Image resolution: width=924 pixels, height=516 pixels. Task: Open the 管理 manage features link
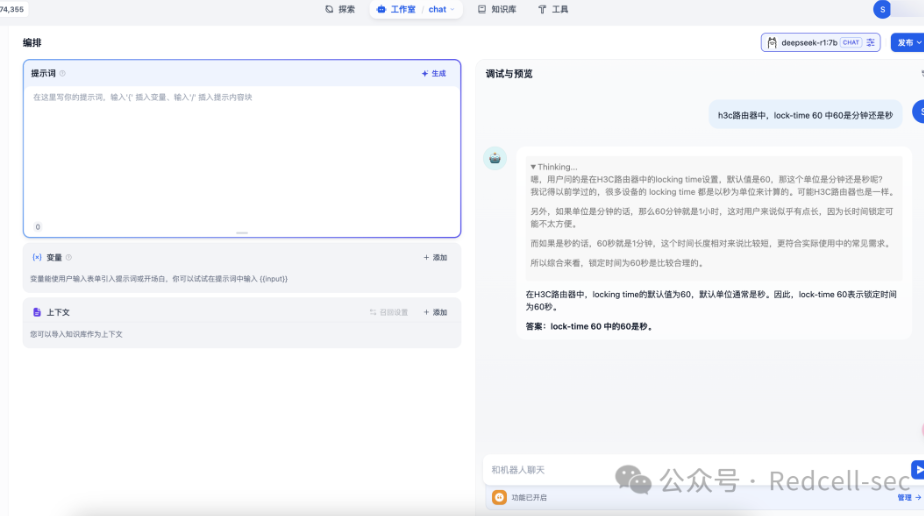[909, 498]
